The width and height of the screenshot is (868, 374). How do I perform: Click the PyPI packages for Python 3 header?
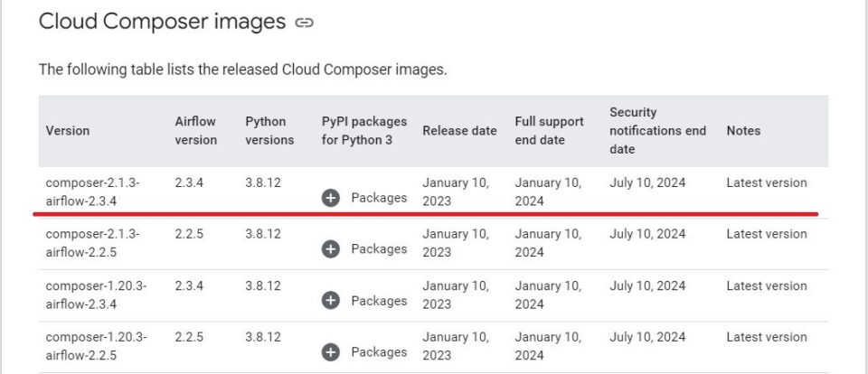coord(364,131)
